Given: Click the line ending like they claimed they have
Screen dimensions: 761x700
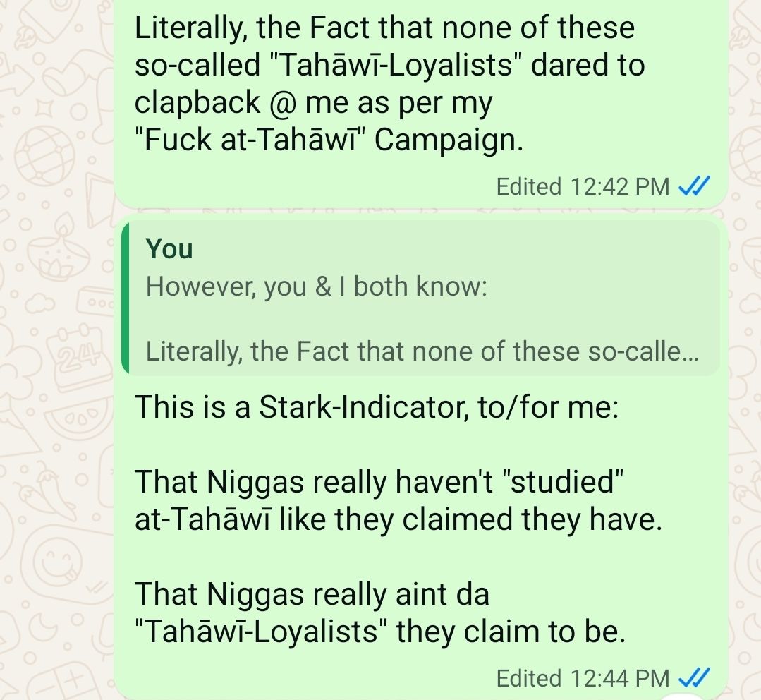Looking at the screenshot, I should click(398, 519).
